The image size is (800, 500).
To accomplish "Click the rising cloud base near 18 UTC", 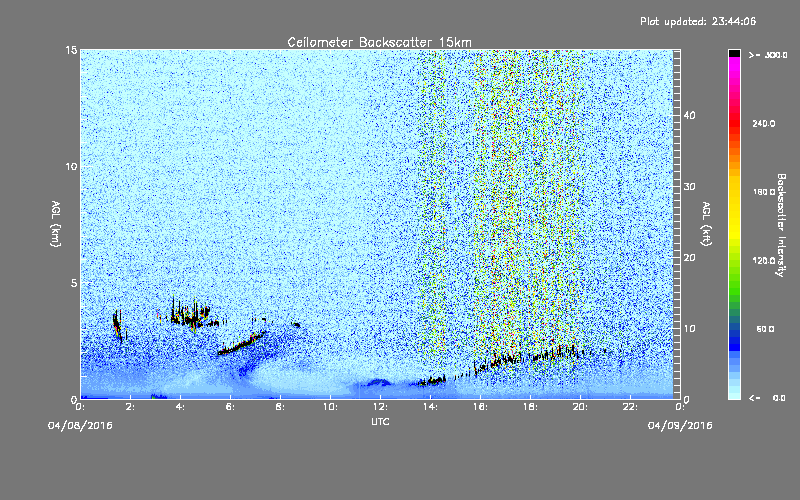I will 531,357.
